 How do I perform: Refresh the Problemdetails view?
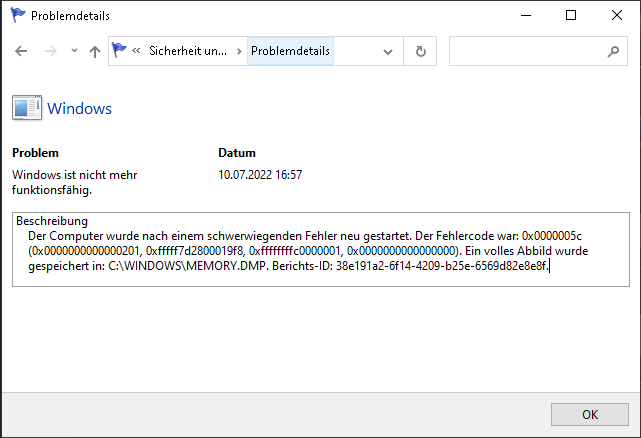tap(421, 51)
